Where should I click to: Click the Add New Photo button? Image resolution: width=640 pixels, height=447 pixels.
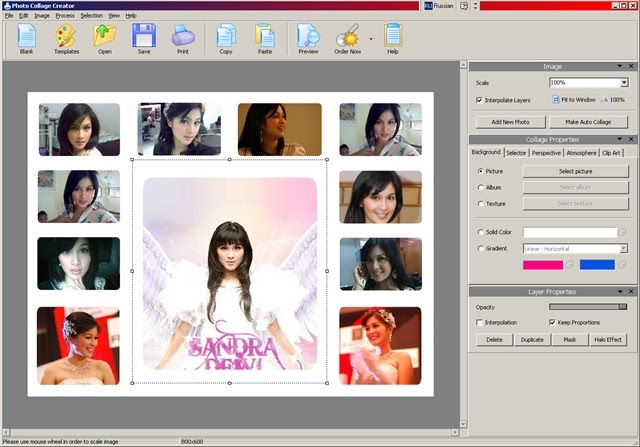(x=511, y=122)
